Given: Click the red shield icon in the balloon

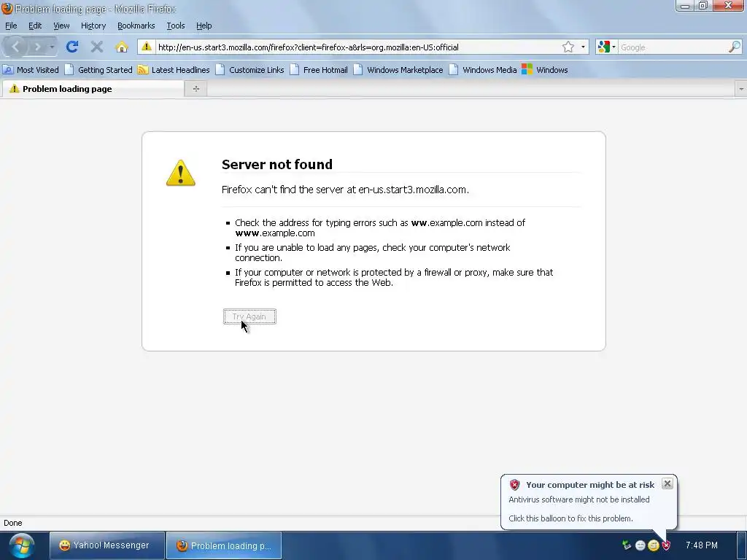Looking at the screenshot, I should pyautogui.click(x=514, y=485).
